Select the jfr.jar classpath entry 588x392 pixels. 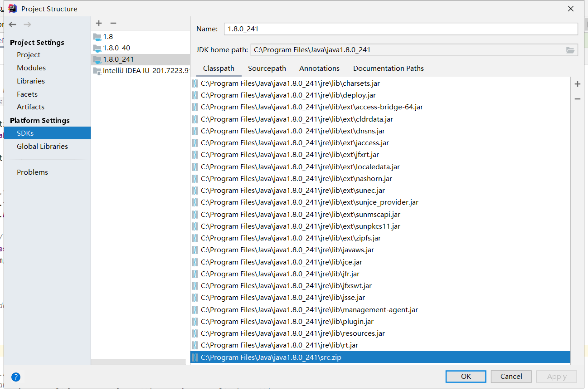coord(380,274)
